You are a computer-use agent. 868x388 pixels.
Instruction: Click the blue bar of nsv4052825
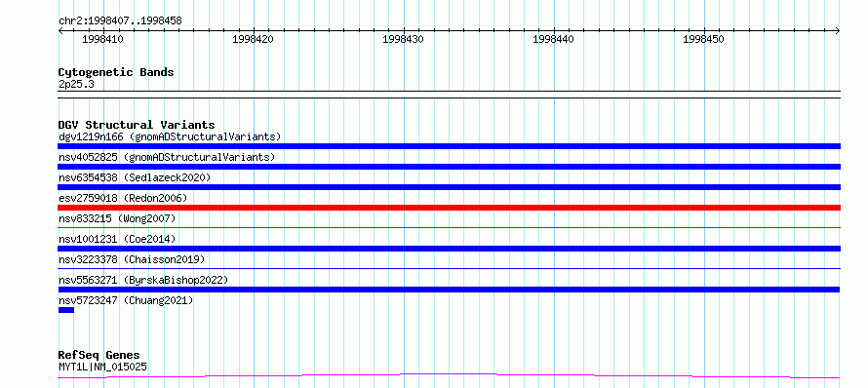click(x=449, y=167)
